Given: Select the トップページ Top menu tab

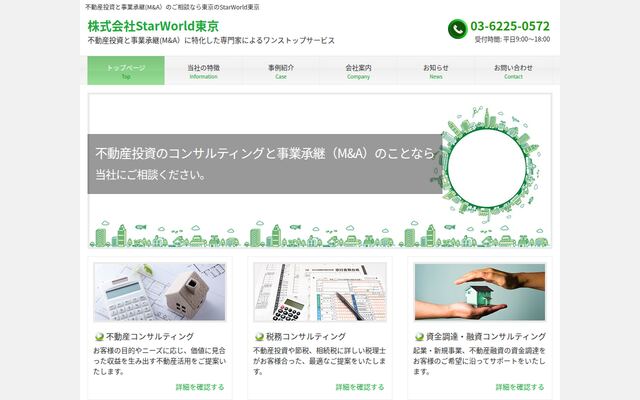Looking at the screenshot, I should 126,71.
